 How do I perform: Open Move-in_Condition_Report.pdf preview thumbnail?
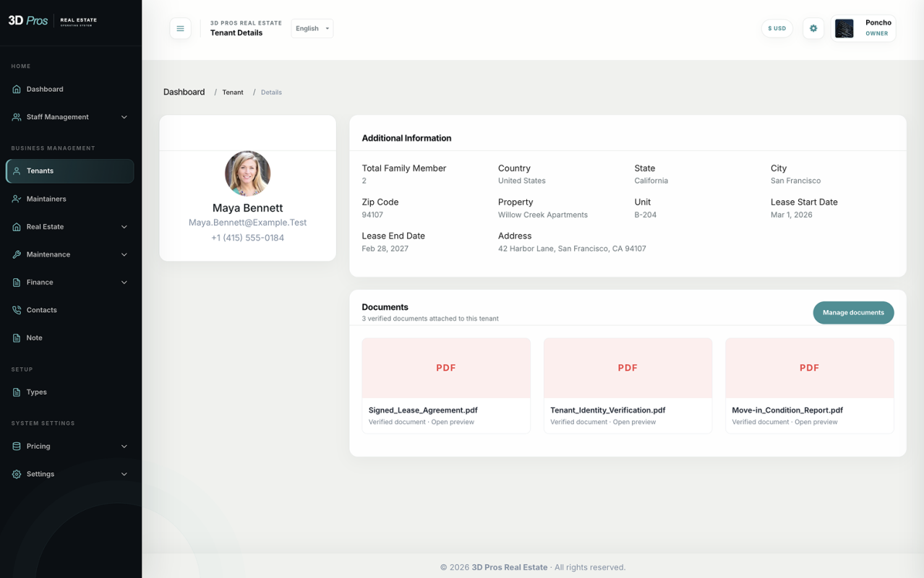[810, 368]
